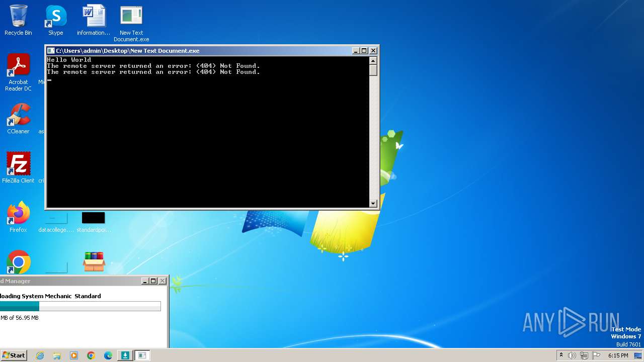Open the volume control tray icon
The image size is (644, 362).
[x=572, y=355]
